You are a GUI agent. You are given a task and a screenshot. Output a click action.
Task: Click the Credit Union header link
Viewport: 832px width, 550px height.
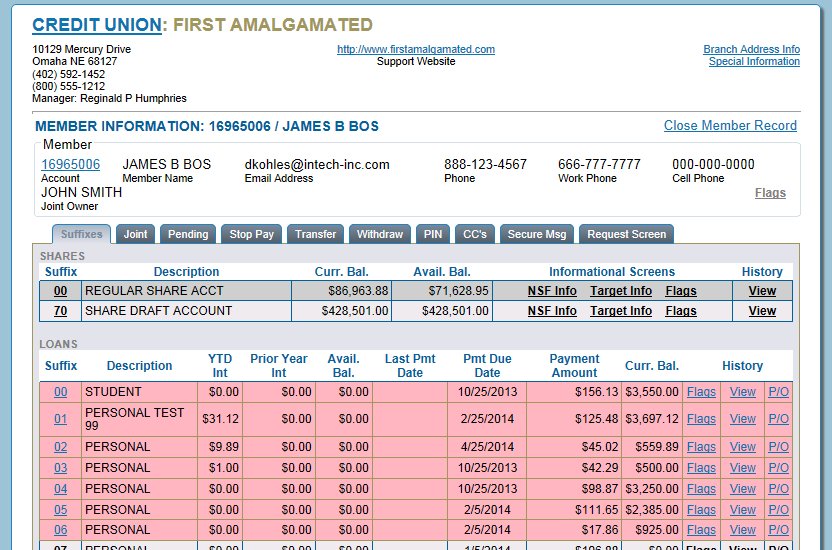tap(96, 25)
